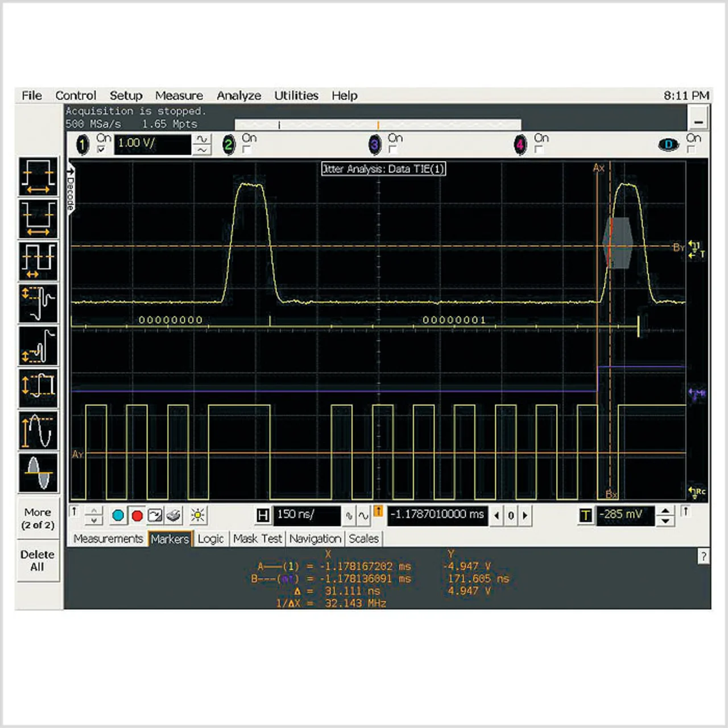Image resolution: width=728 pixels, height=728 pixels.
Task: Click the shaded sine-wave area measurement icon
Action: [38, 472]
